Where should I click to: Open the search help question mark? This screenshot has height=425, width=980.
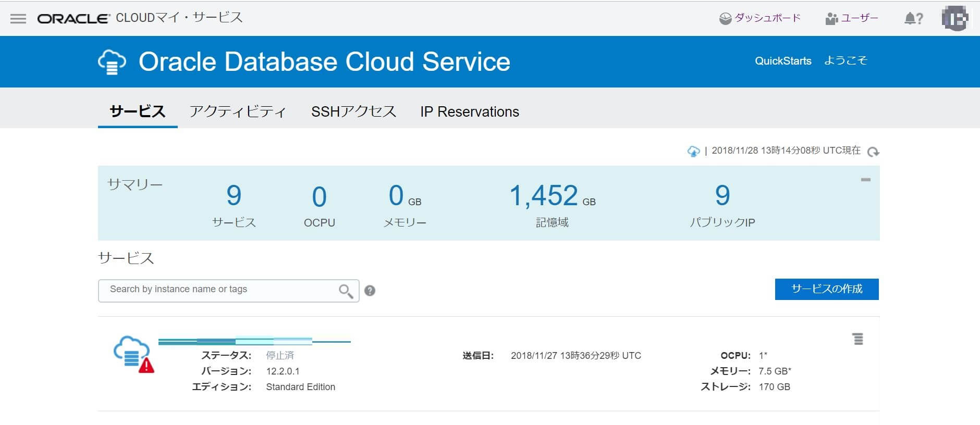point(370,291)
